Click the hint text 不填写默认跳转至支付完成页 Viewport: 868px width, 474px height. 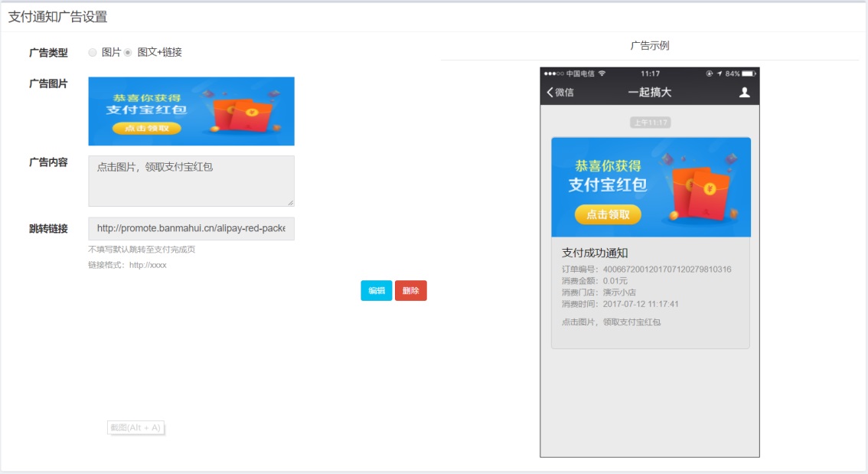point(142,249)
